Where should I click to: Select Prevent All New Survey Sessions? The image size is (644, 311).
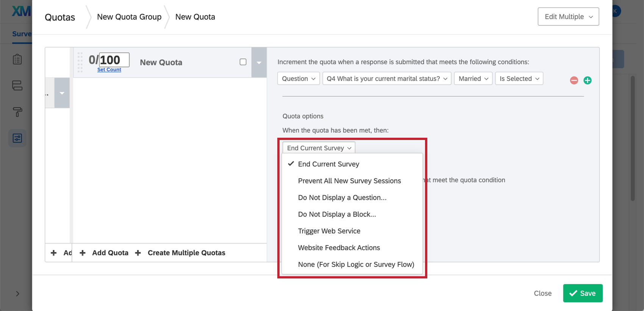pyautogui.click(x=349, y=181)
